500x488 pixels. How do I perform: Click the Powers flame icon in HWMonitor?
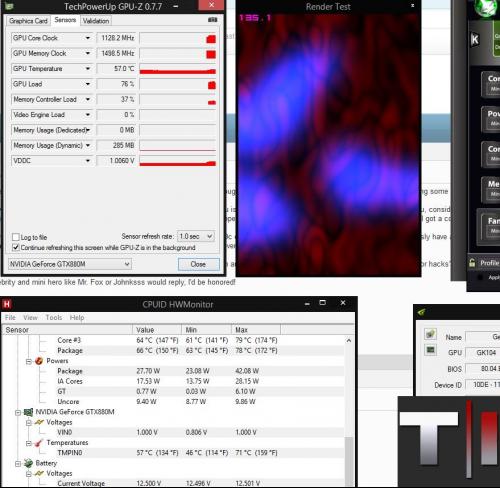point(39,361)
